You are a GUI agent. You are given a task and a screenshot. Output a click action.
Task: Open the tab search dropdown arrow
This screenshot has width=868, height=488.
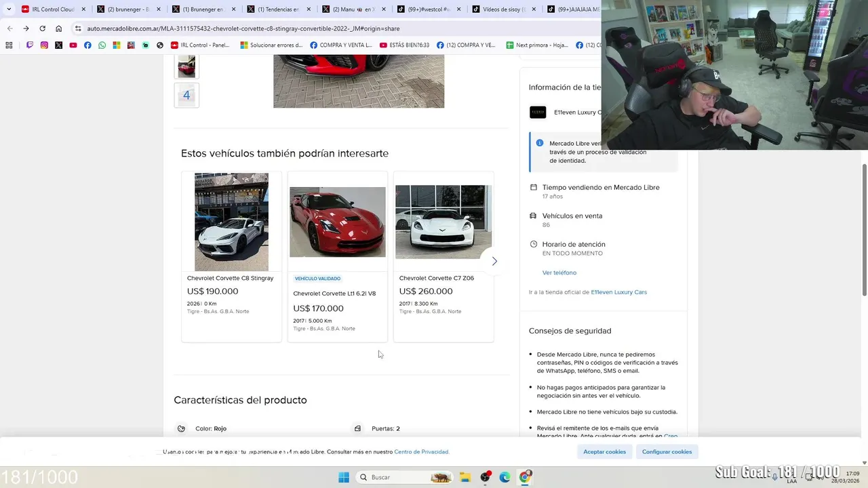tap(9, 9)
